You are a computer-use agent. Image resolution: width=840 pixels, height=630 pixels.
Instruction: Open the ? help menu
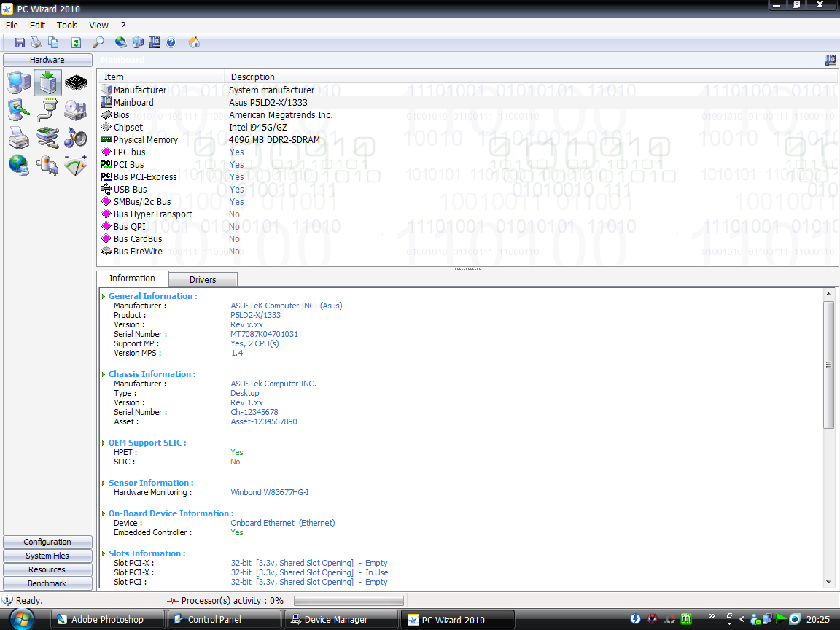point(123,26)
